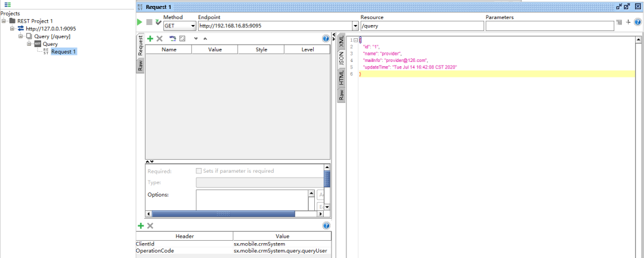
Task: Open the Method dropdown showing GET
Action: [180, 26]
